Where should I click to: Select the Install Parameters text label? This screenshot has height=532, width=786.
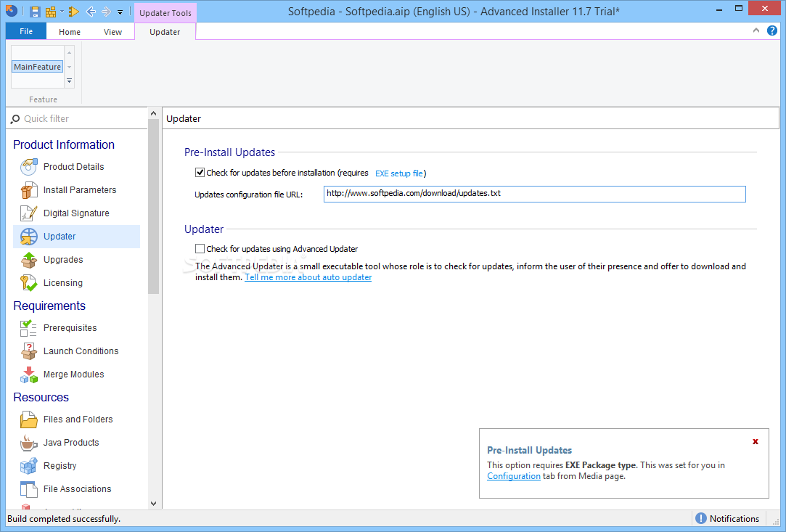tap(80, 189)
